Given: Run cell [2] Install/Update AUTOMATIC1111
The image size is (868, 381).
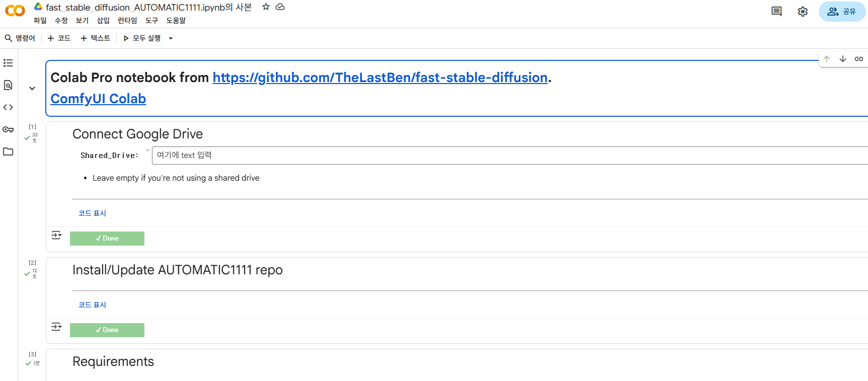Looking at the screenshot, I should pos(32,263).
